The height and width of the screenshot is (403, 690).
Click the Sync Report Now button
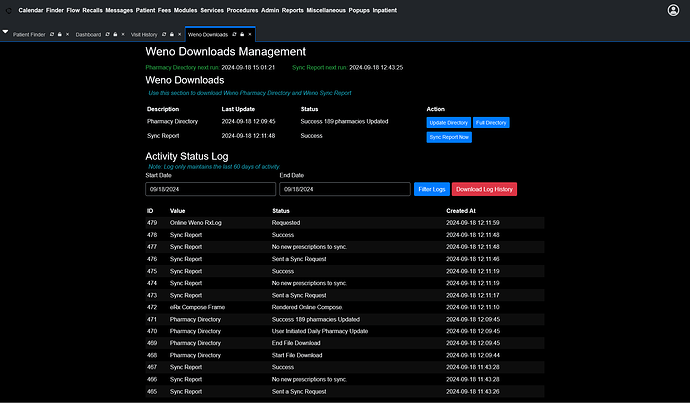pos(449,137)
